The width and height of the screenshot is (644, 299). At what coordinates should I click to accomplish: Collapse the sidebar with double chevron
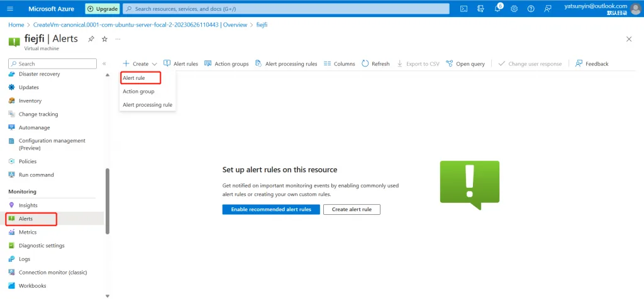[104, 63]
